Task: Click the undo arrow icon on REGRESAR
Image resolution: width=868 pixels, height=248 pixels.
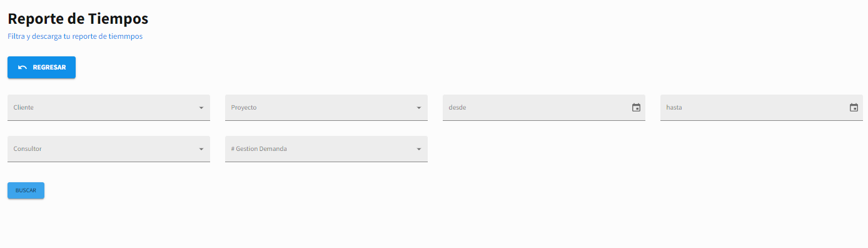Action: coord(23,68)
